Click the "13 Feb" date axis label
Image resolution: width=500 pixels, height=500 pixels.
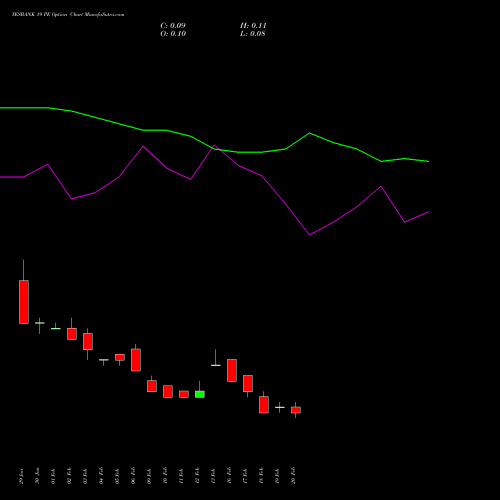coord(214,476)
